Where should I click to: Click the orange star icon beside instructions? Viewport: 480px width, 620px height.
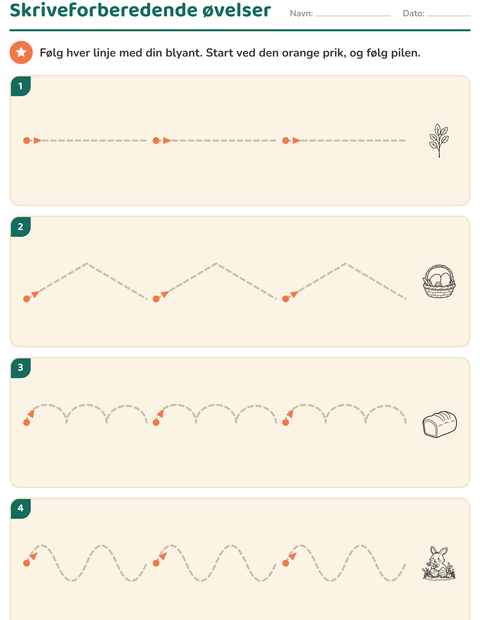(21, 52)
